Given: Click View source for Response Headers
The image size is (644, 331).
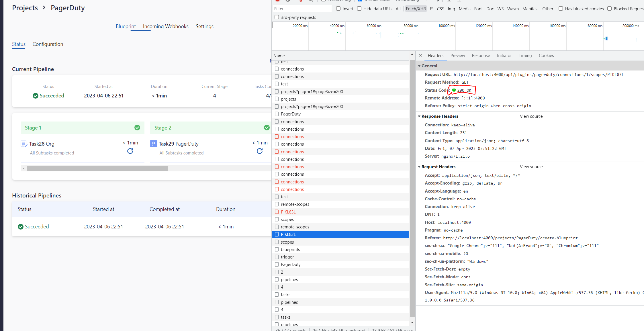Looking at the screenshot, I should point(531,116).
